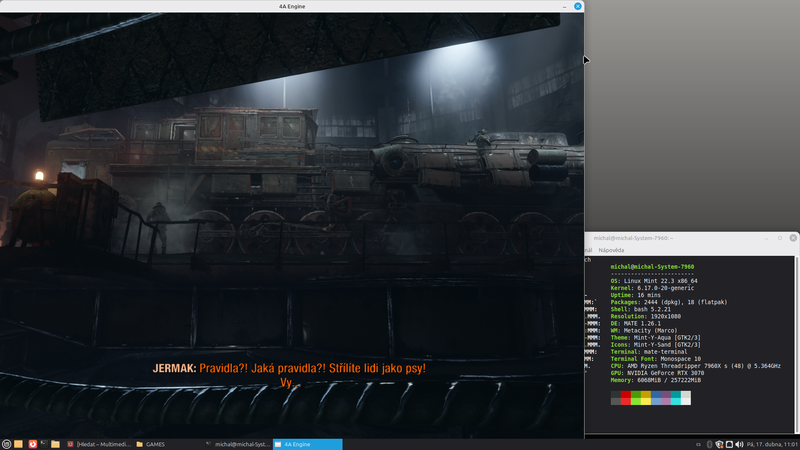
Task: Open the Nápověda menu in the terminal
Action: point(611,250)
